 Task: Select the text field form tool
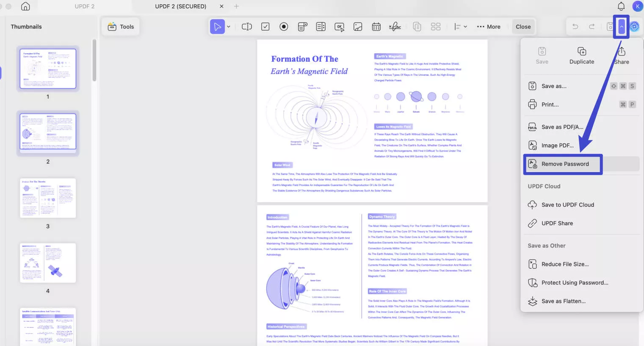tap(246, 26)
